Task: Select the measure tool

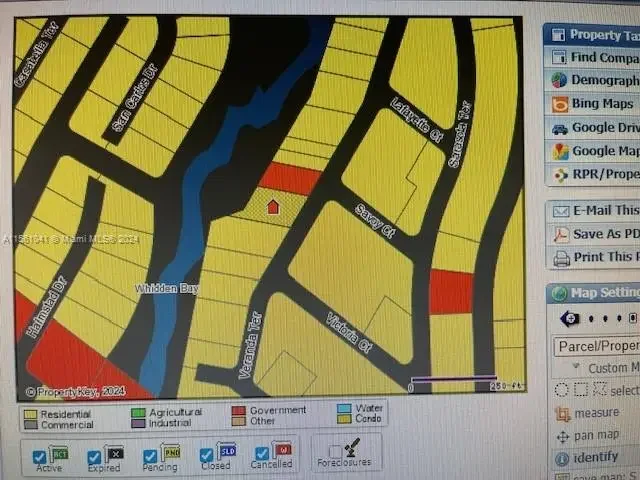Action: [595, 412]
